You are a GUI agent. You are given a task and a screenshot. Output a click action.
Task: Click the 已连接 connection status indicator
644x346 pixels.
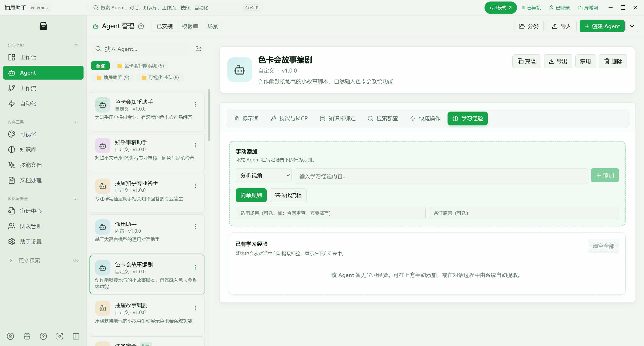pos(531,8)
